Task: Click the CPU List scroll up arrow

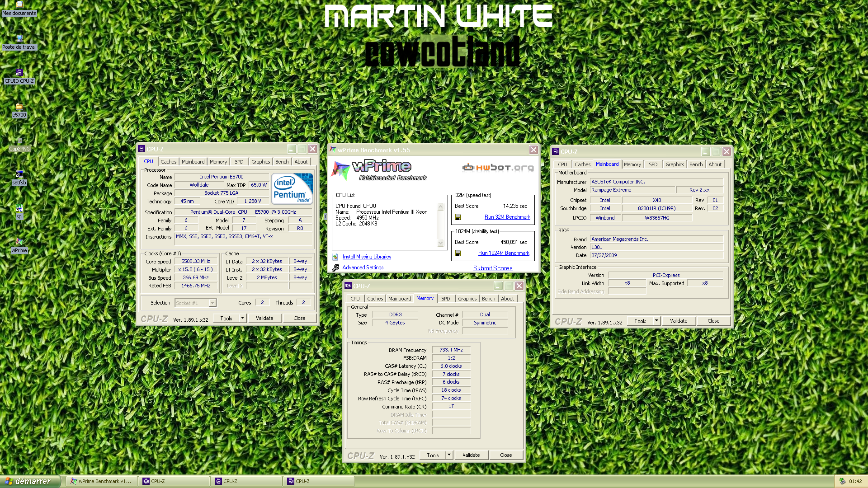Action: click(x=441, y=207)
